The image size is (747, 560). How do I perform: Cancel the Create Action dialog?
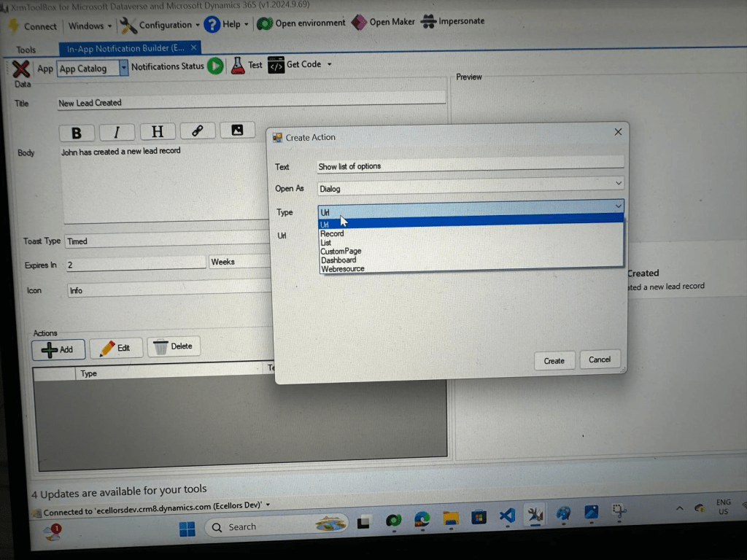600,359
